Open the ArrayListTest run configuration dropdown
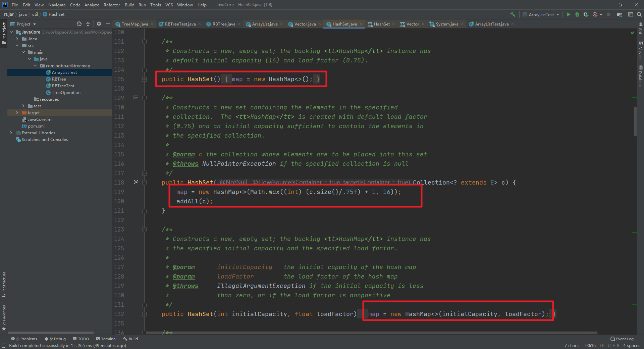The image size is (644, 349). coord(541,14)
